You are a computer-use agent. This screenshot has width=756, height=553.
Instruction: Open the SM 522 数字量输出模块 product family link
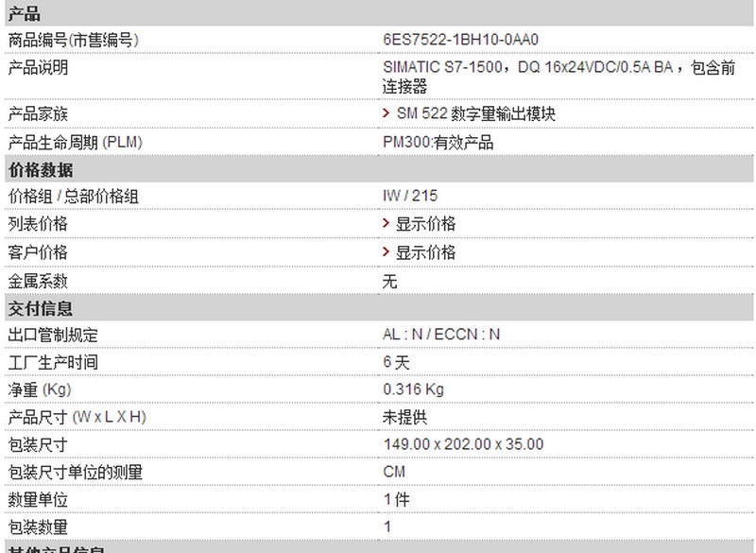coord(476,113)
